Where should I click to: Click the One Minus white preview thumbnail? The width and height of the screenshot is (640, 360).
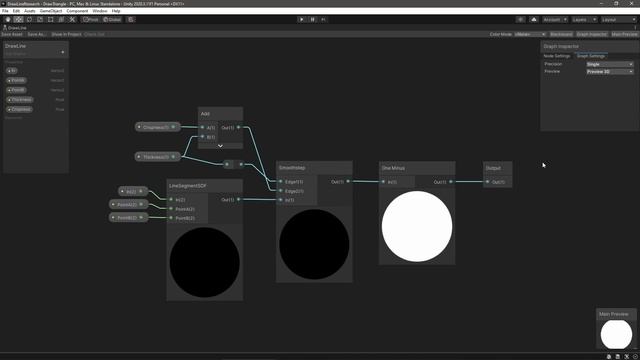tap(417, 227)
